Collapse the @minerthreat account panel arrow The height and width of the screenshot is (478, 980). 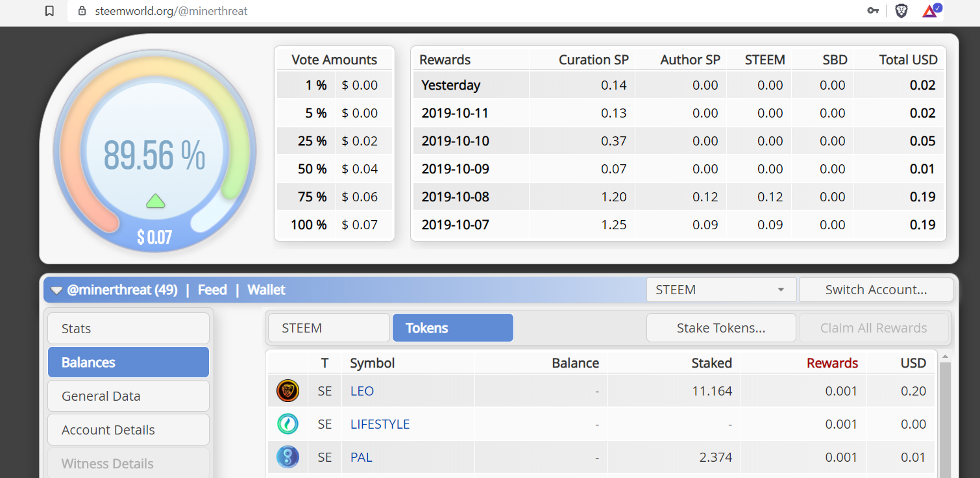point(56,290)
